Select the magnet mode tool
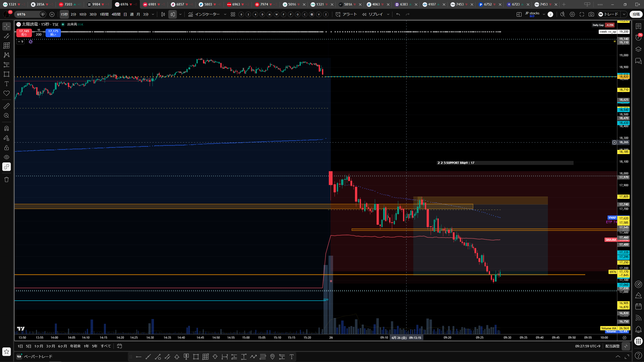The width and height of the screenshot is (644, 362). (x=7, y=128)
